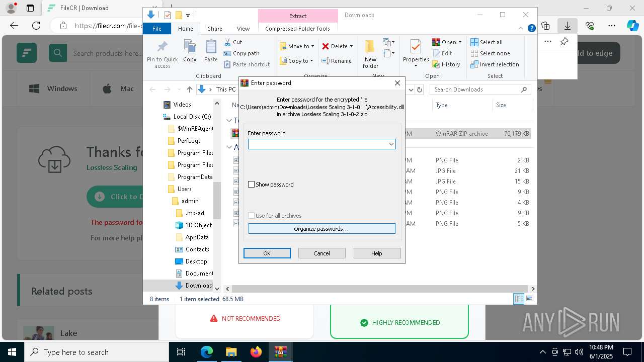The image size is (644, 362).
Task: Open History in ribbon Open group
Action: 446,64
